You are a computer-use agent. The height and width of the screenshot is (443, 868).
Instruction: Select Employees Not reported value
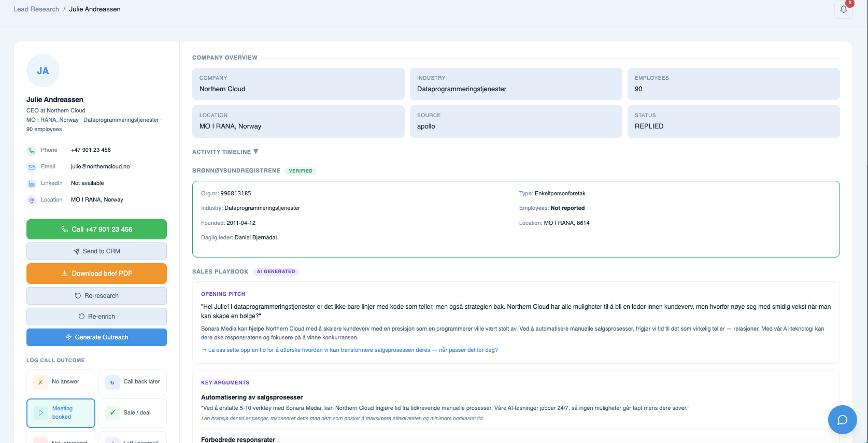(x=567, y=208)
